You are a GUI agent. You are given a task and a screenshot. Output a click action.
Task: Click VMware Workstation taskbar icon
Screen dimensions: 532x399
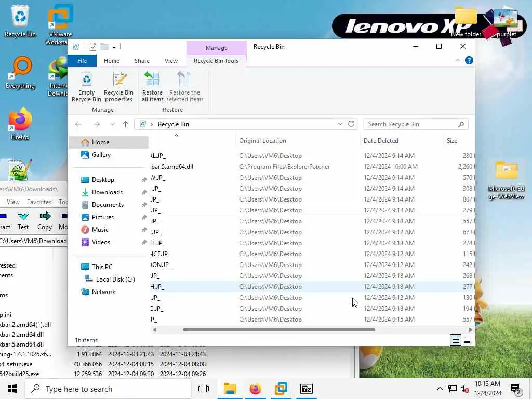pos(281,389)
